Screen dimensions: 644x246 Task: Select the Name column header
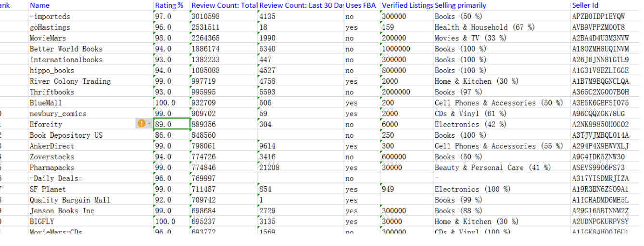click(39, 5)
